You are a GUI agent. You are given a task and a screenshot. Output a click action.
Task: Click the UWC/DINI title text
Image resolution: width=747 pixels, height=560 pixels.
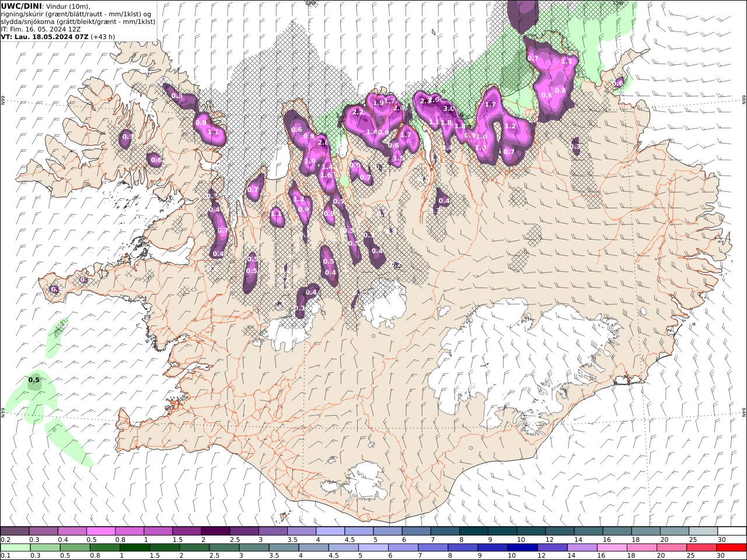tap(21, 6)
